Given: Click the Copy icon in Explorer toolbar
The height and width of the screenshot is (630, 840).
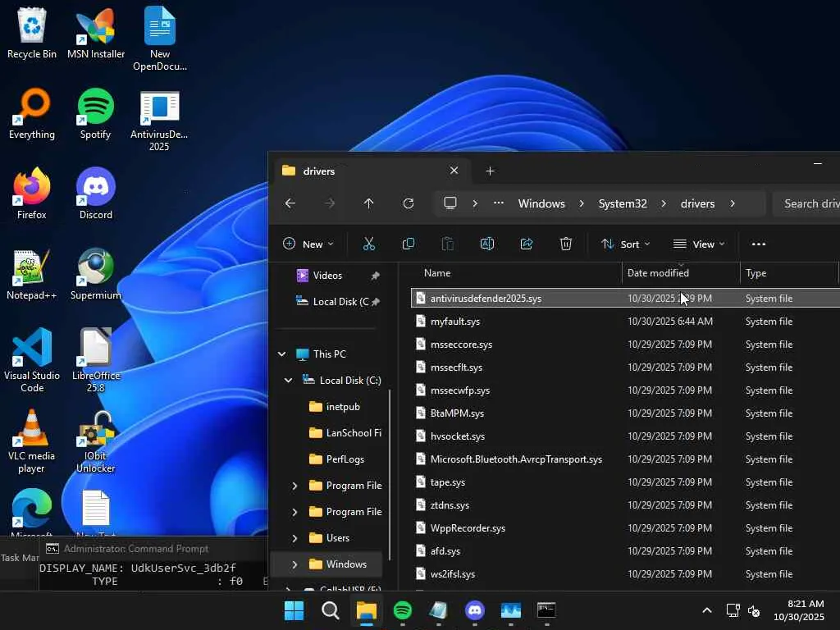Looking at the screenshot, I should coord(408,244).
